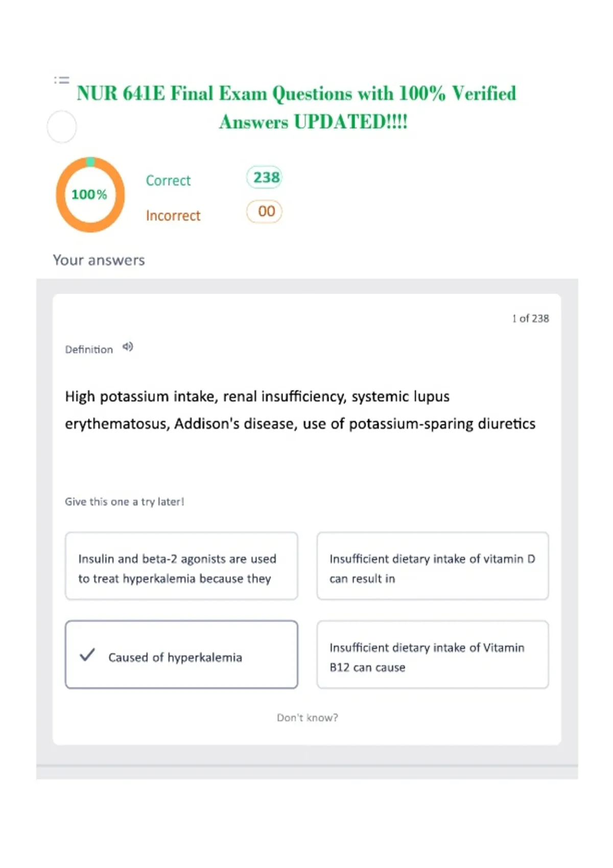Click the Incorrect count badge 00

point(265,211)
